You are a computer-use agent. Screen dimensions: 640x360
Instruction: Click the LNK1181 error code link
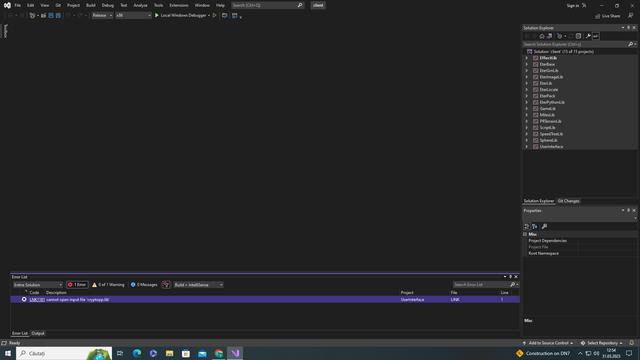37,300
